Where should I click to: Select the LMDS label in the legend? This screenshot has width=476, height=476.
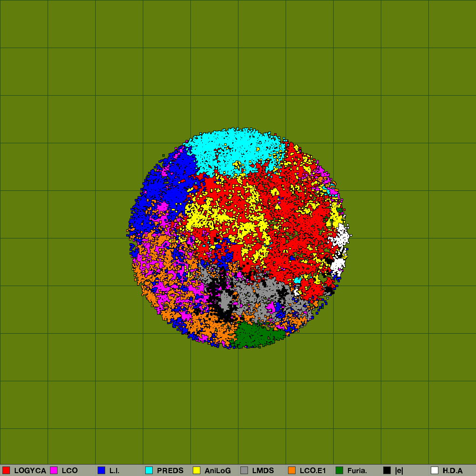pyautogui.click(x=263, y=471)
